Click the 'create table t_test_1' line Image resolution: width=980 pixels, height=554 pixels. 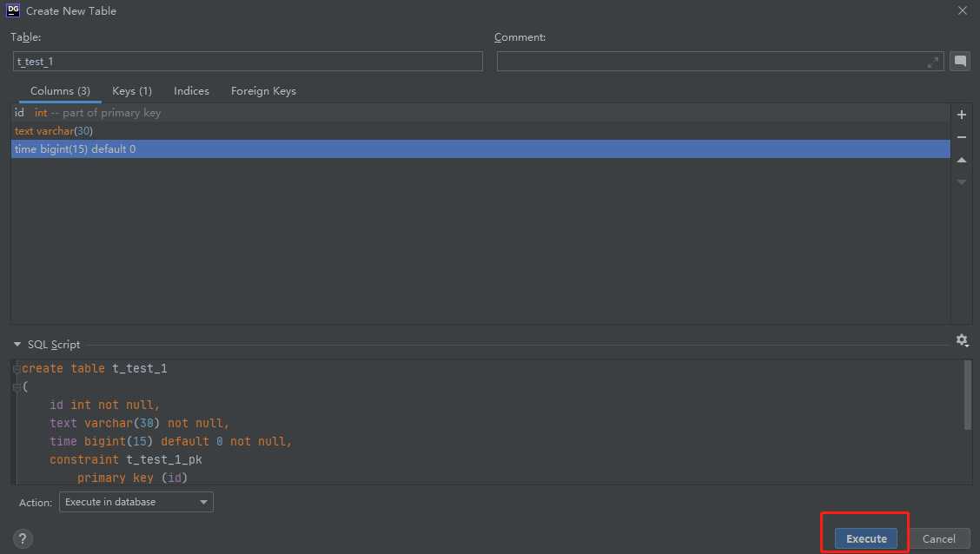[x=95, y=368]
